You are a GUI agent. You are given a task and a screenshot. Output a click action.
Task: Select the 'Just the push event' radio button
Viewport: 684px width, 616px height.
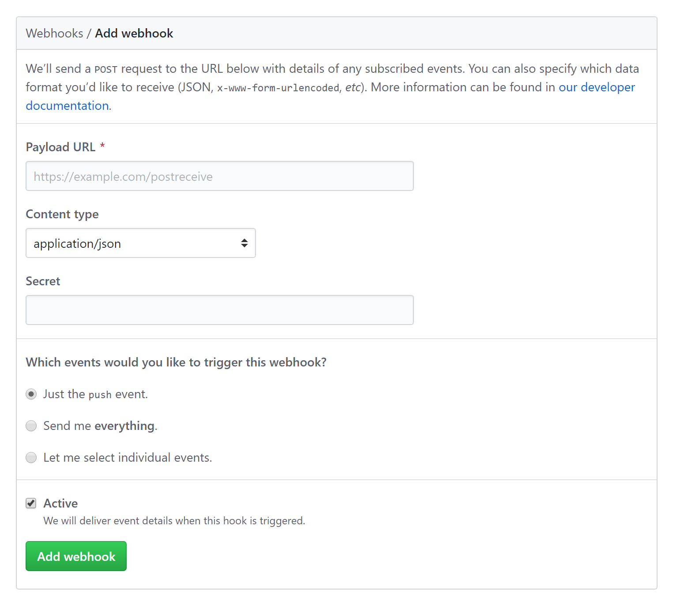[x=31, y=394]
